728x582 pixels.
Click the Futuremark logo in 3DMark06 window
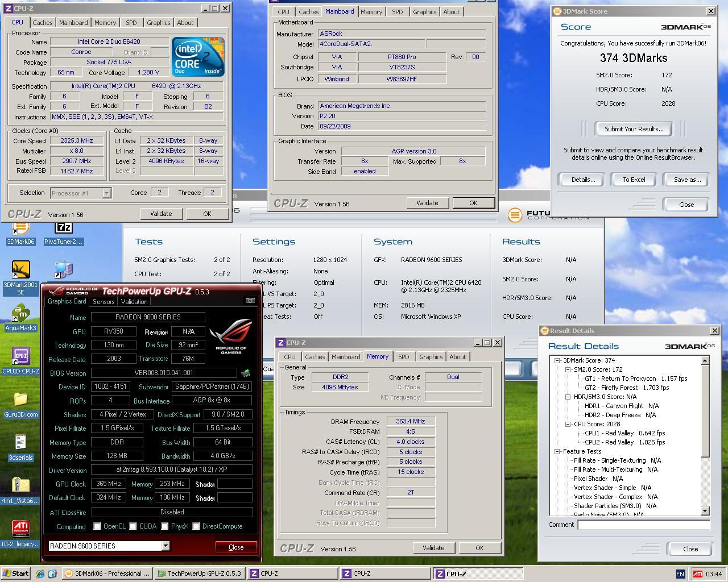pyautogui.click(x=515, y=215)
